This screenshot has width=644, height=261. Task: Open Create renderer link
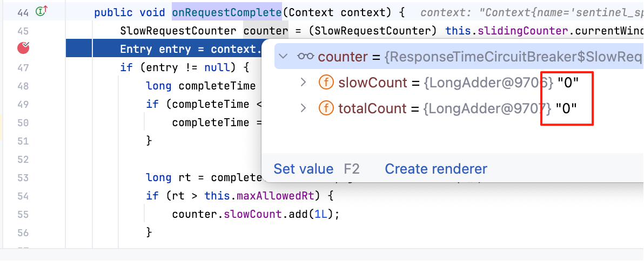[435, 169]
